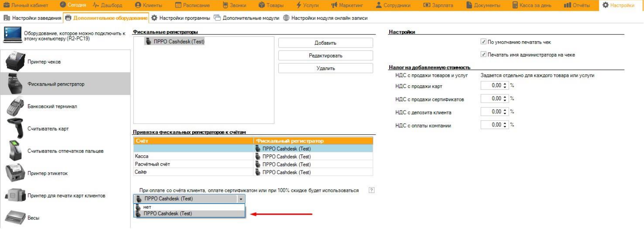The image size is (644, 229).
Task: Expand the fiscal registrar combo box arrow
Action: coord(241,199)
